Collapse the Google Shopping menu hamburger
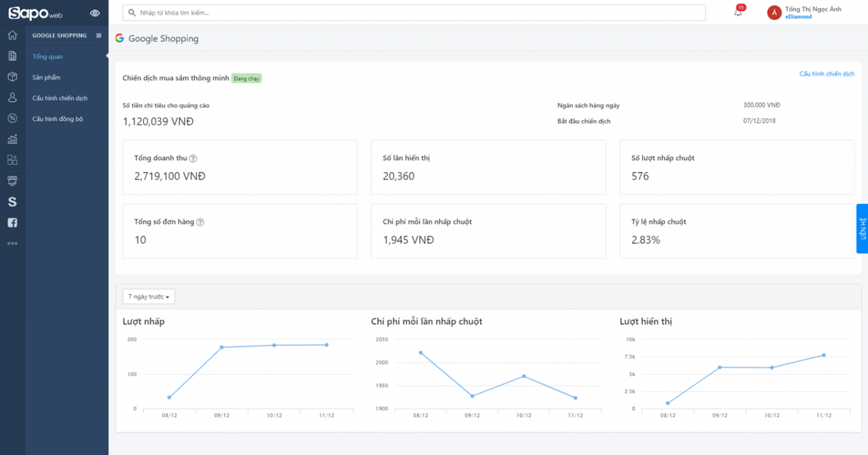The image size is (868, 455). point(99,35)
